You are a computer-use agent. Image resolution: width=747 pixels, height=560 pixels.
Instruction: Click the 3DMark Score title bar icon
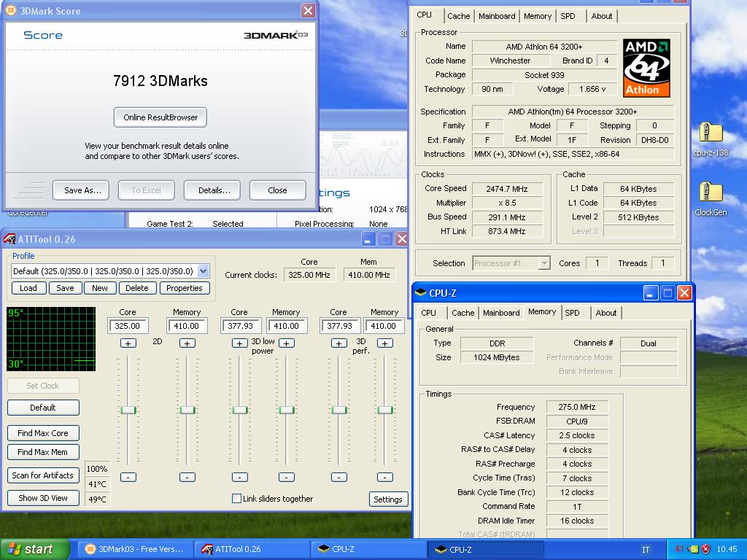pyautogui.click(x=10, y=10)
